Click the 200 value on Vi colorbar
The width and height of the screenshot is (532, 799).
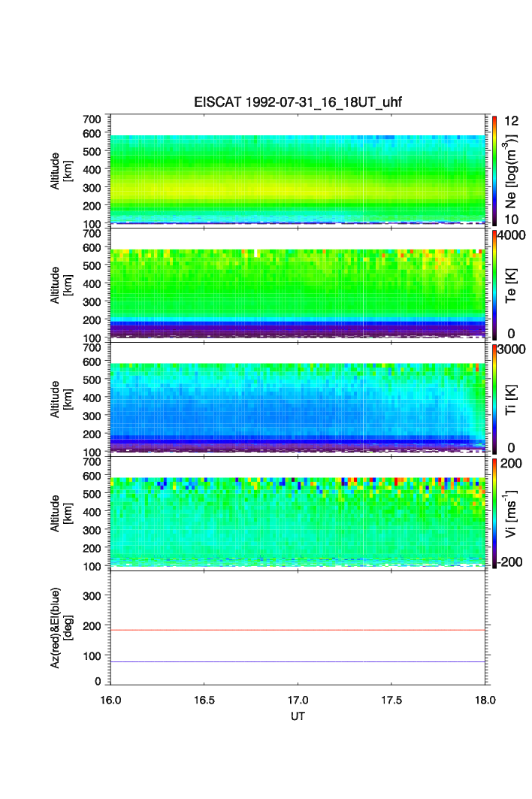click(511, 464)
